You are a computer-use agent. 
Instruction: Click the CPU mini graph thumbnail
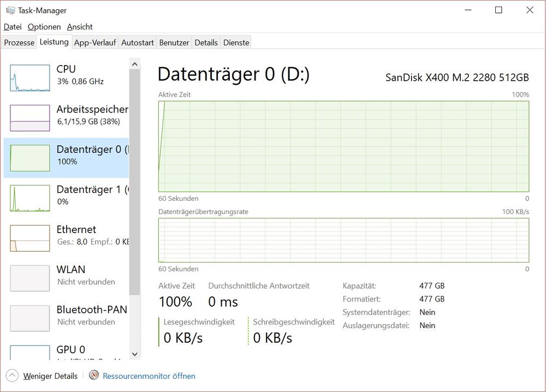coord(29,78)
